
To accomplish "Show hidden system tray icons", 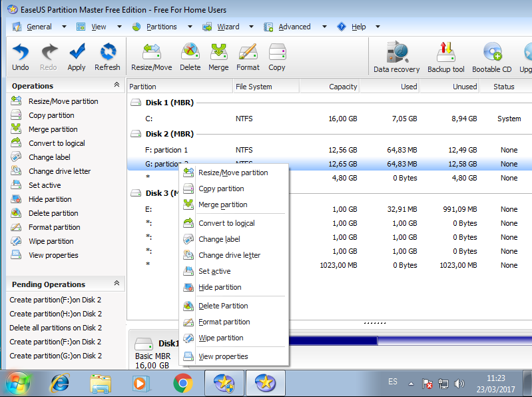I will coord(411,384).
